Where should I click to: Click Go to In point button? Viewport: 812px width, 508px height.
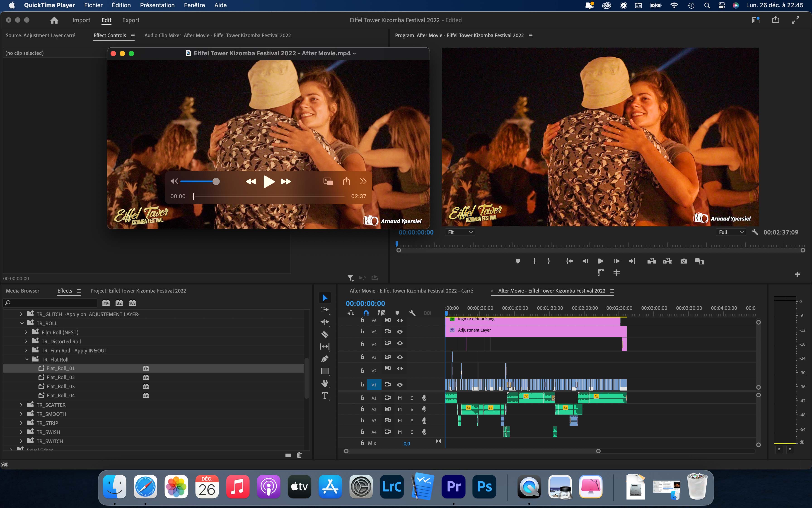[569, 261]
